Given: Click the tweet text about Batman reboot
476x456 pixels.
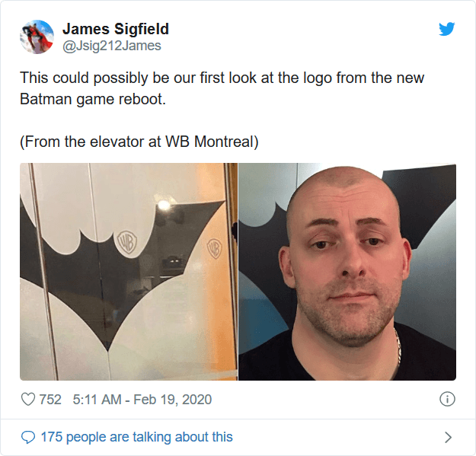Looking at the screenshot, I should point(222,88).
